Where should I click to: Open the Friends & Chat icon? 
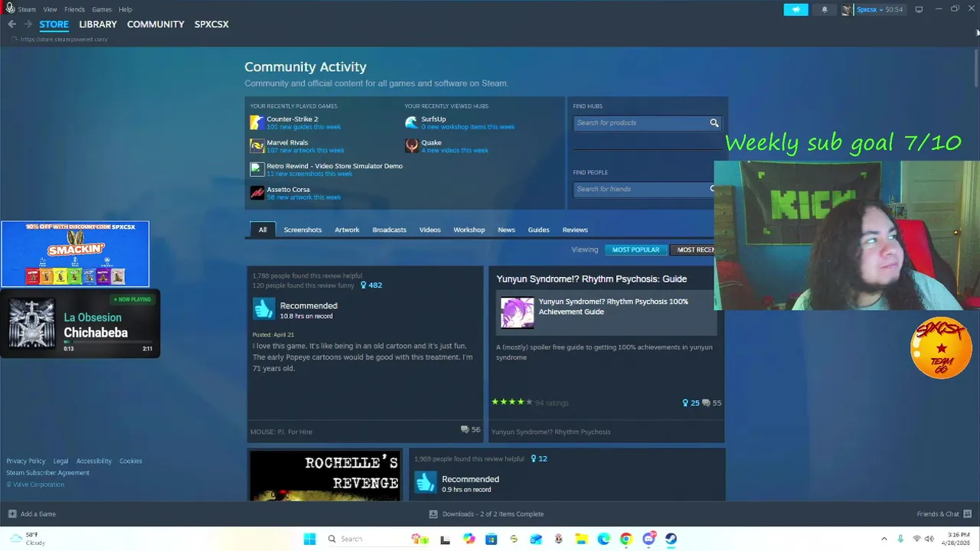click(x=968, y=514)
